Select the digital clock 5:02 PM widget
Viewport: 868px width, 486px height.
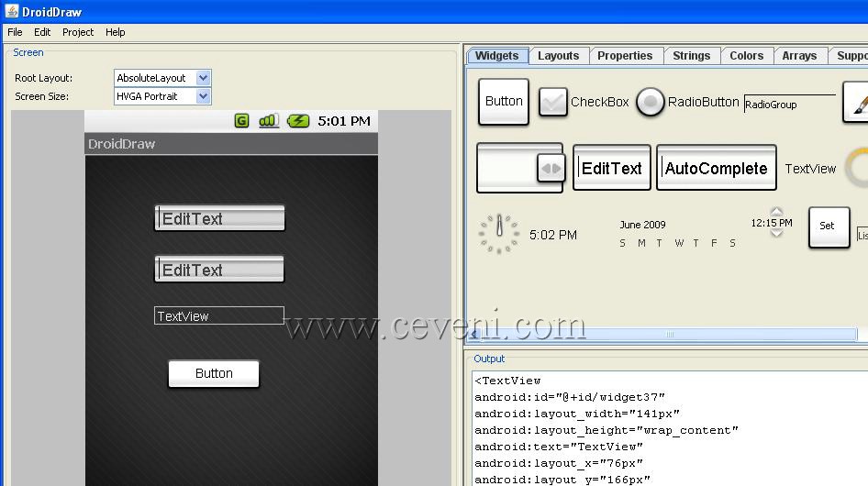[x=553, y=236]
